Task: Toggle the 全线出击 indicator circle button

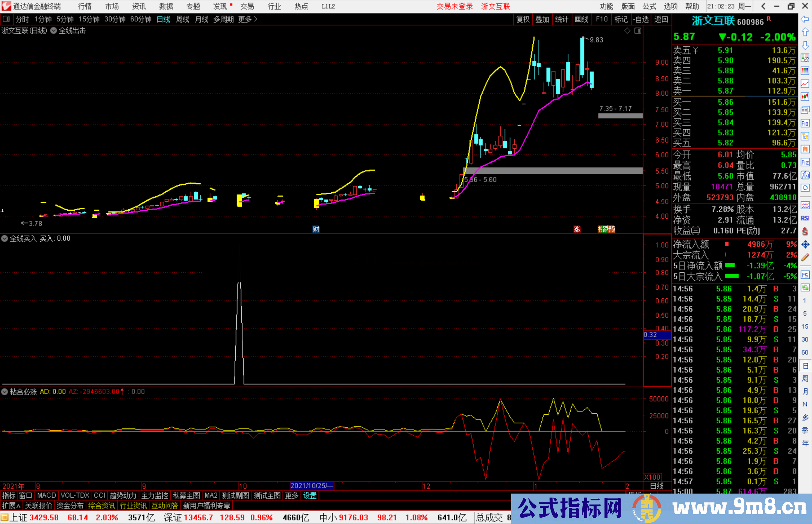Action: click(54, 31)
